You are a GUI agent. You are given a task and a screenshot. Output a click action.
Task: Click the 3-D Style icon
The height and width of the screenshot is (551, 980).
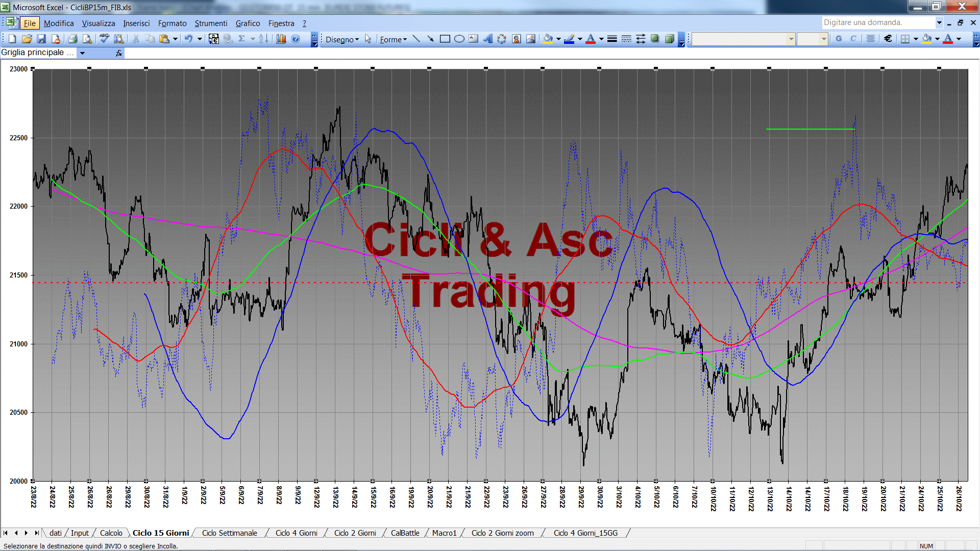pos(669,39)
